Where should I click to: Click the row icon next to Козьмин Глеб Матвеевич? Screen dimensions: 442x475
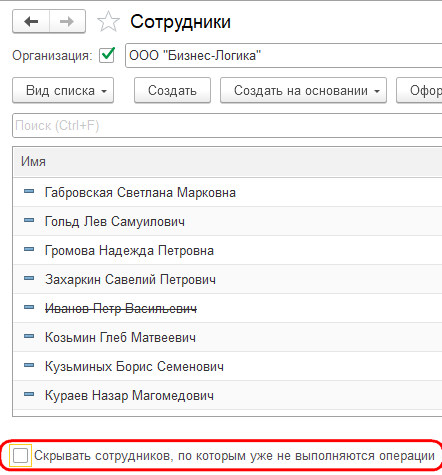coord(29,336)
